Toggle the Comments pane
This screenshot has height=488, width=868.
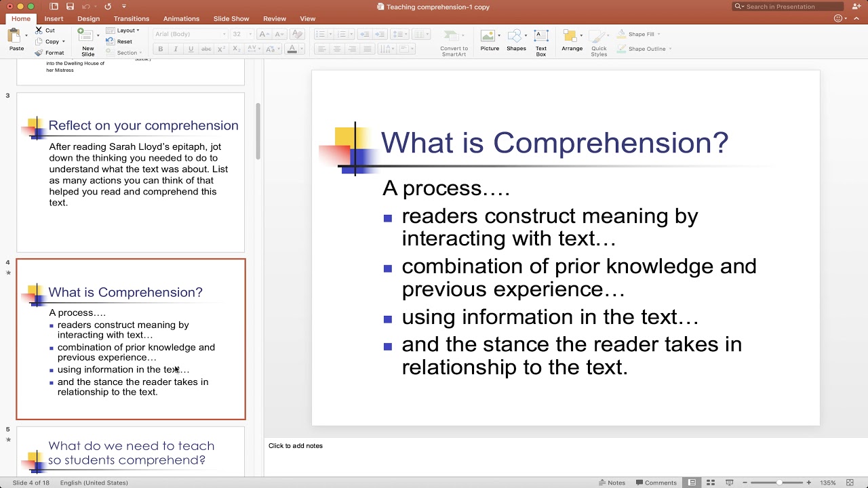click(x=656, y=483)
